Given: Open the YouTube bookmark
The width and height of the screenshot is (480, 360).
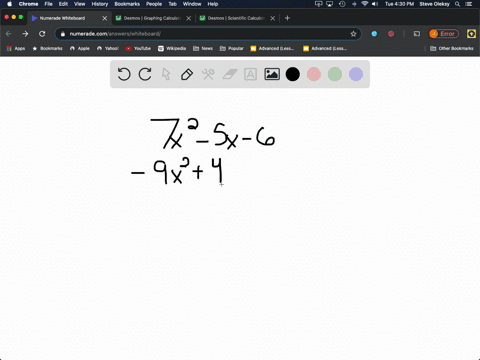Looking at the screenshot, I should click(138, 48).
